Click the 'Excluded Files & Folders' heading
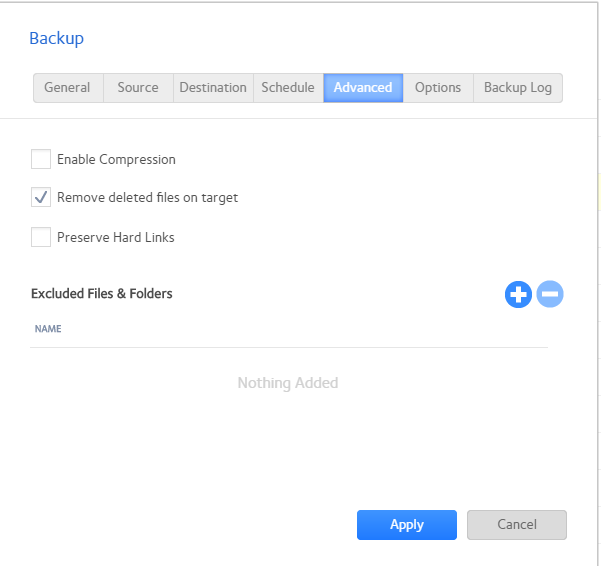601x566 pixels. (102, 294)
